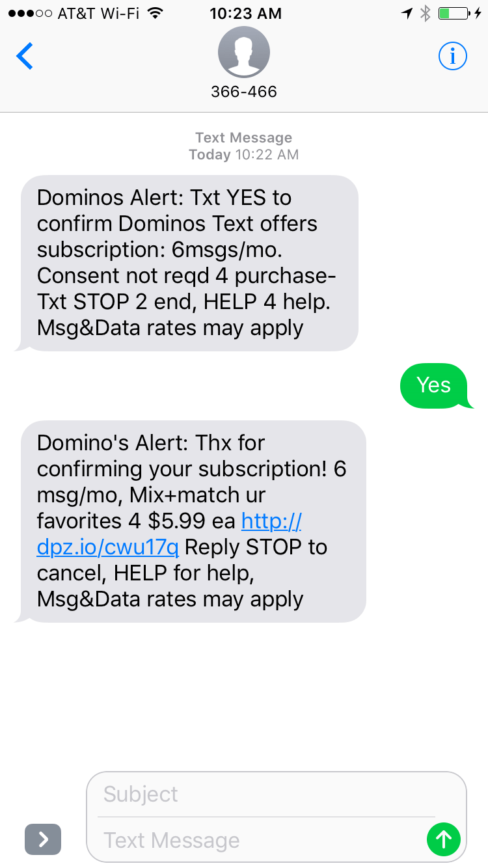
Task: Tap the 10:23 AM status bar clock
Action: pos(245,13)
